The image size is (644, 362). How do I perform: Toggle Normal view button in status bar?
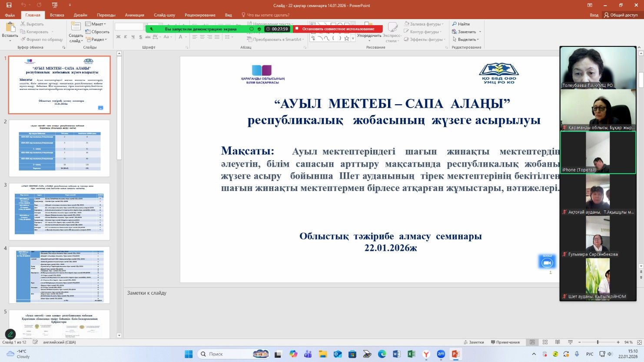point(532,342)
